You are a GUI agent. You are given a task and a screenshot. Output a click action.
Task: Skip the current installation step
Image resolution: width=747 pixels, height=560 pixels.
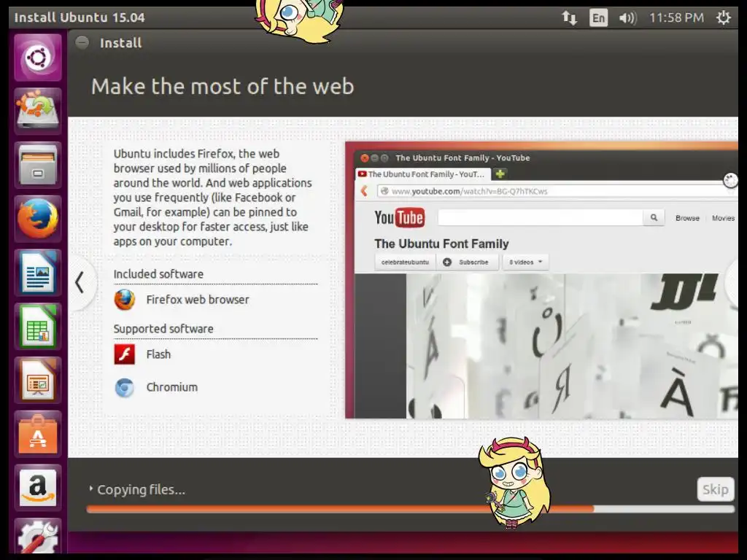pos(715,489)
